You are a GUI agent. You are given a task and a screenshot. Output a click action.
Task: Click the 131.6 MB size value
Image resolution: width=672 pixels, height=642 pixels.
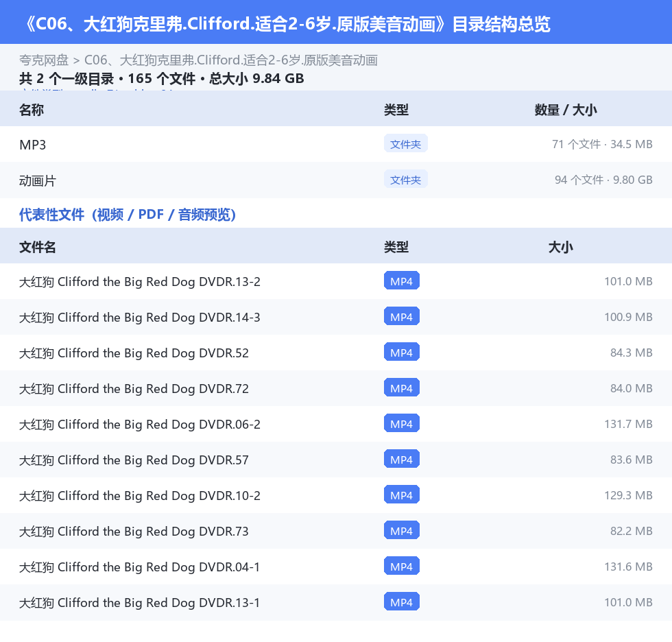point(628,567)
